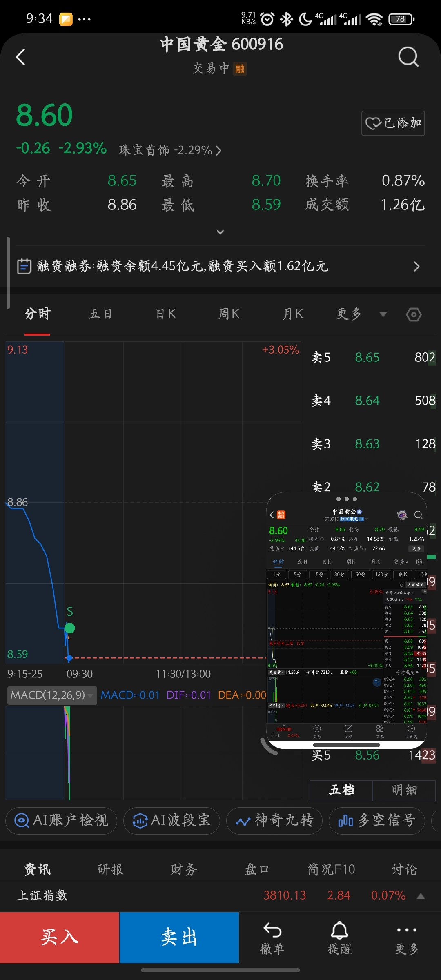Select the 五档 order book tab

pyautogui.click(x=341, y=790)
